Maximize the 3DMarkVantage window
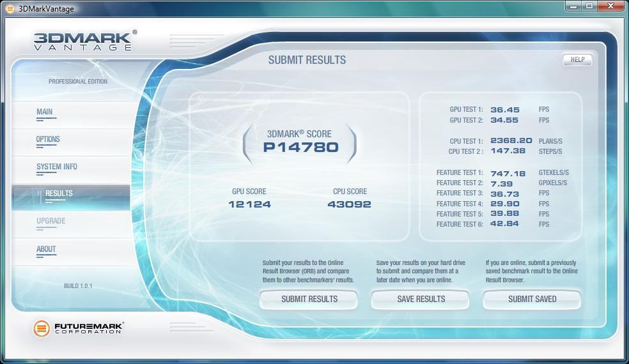629x364 pixels. click(589, 6)
